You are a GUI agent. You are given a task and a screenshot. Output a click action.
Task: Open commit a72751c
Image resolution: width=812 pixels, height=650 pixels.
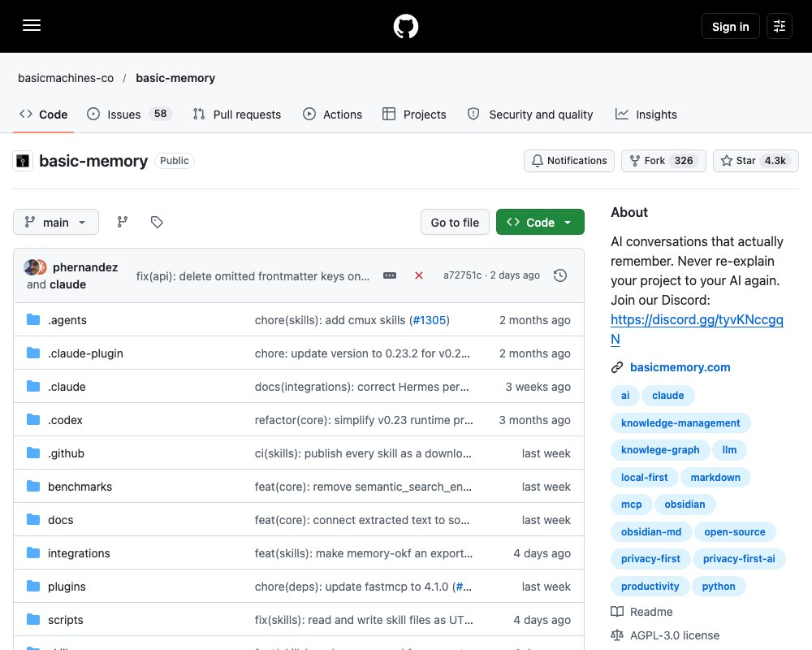[462, 275]
